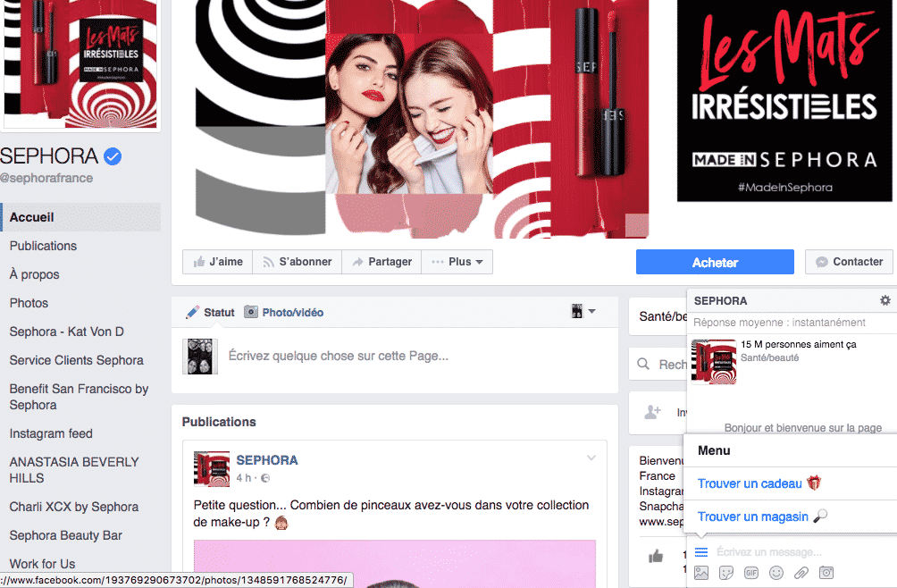
Task: Click the SEPHORA chat window title
Action: coord(720,301)
